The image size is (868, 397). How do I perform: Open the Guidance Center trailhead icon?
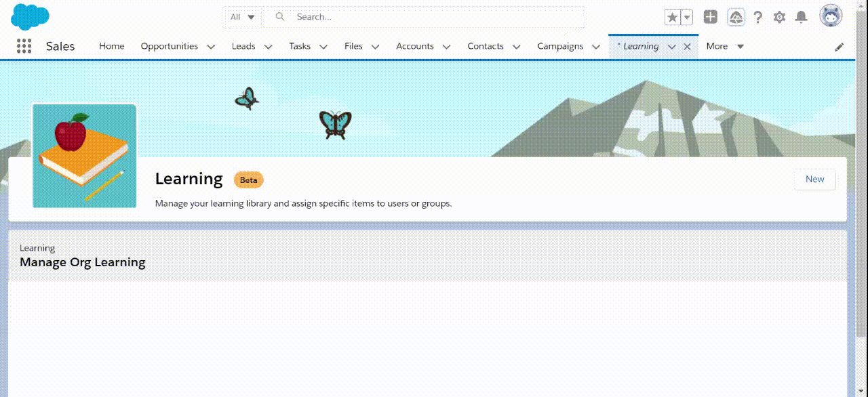(x=736, y=17)
